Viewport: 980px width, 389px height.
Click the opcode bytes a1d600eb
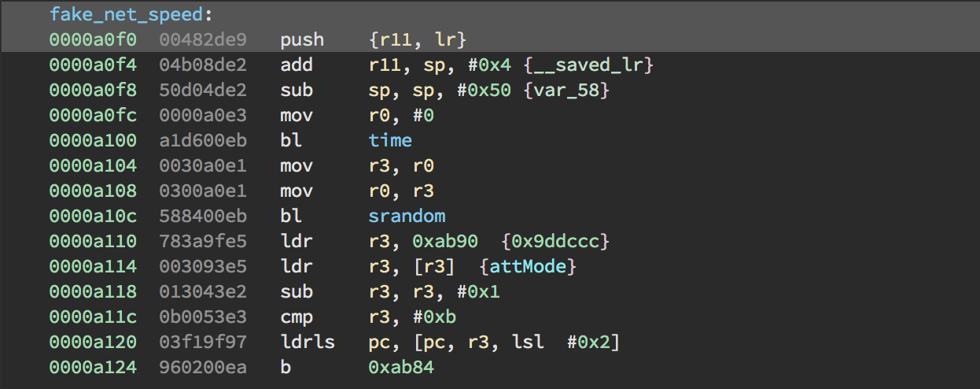pyautogui.click(x=202, y=140)
